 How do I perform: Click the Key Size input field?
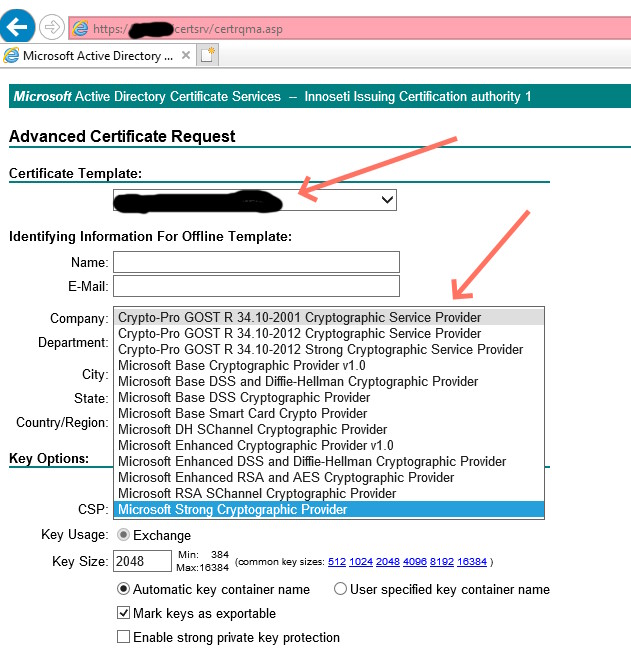143,561
